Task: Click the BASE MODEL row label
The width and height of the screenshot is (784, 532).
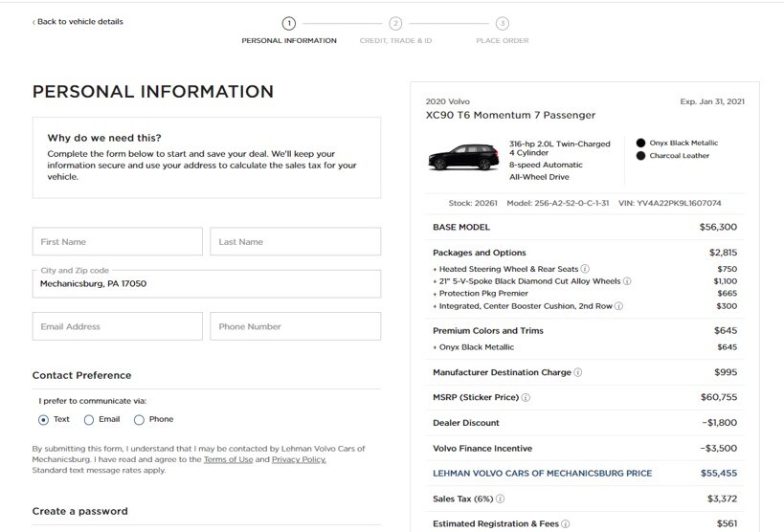Action: tap(461, 227)
